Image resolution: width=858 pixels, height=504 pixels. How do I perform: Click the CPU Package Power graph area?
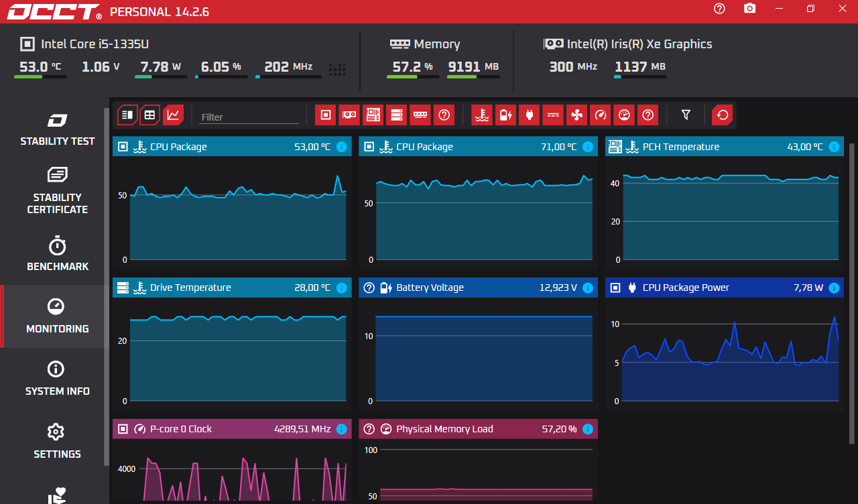(x=725, y=354)
